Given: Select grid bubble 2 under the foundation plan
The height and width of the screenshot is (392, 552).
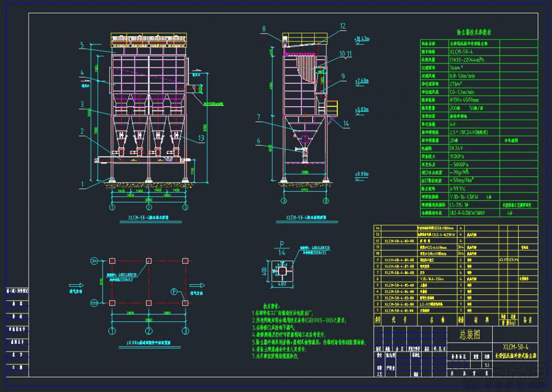Looking at the screenshot, I should pyautogui.click(x=149, y=331).
